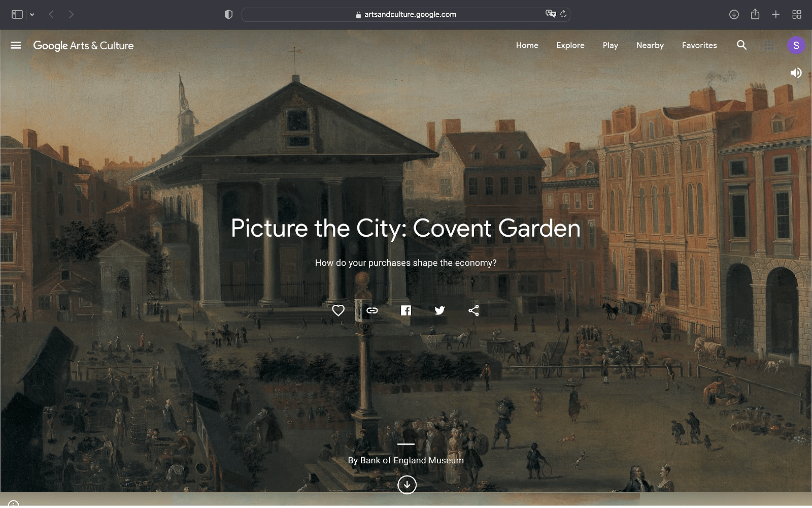Open the Favorites page
This screenshot has height=508, width=812.
(699, 45)
